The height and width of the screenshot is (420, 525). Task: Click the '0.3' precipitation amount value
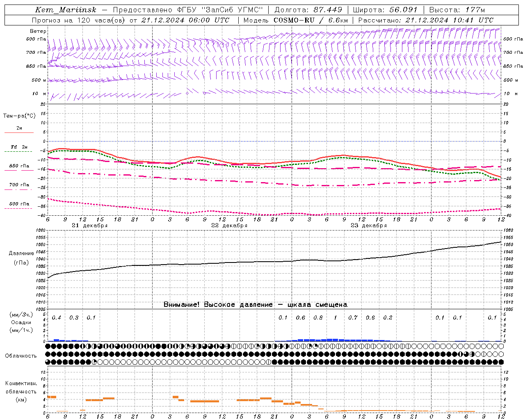click(74, 317)
